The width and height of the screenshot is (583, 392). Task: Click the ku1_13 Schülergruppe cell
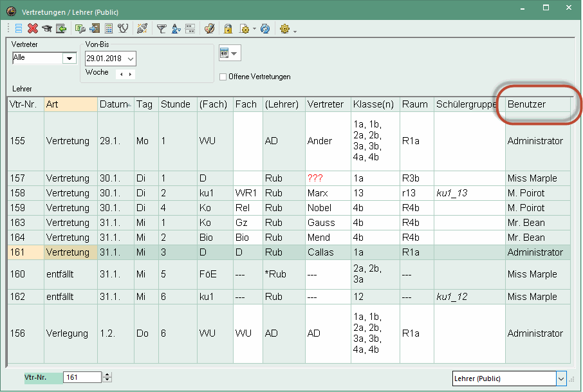(470, 193)
